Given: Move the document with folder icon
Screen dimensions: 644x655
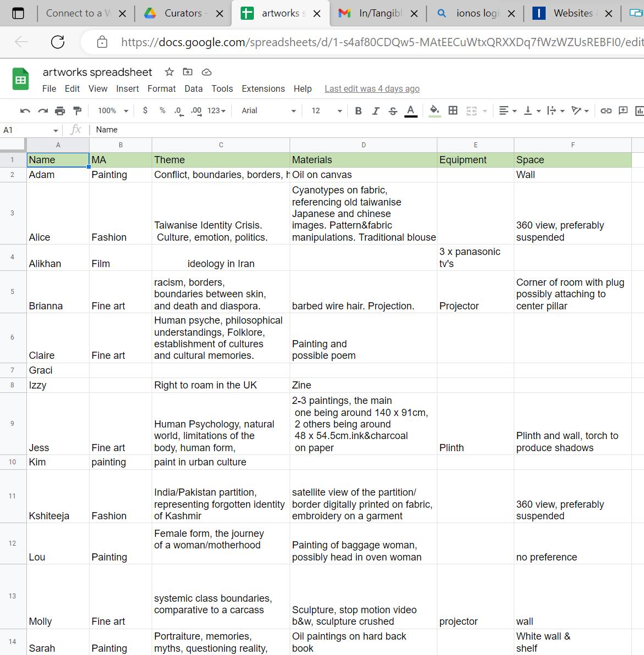Looking at the screenshot, I should [188, 72].
